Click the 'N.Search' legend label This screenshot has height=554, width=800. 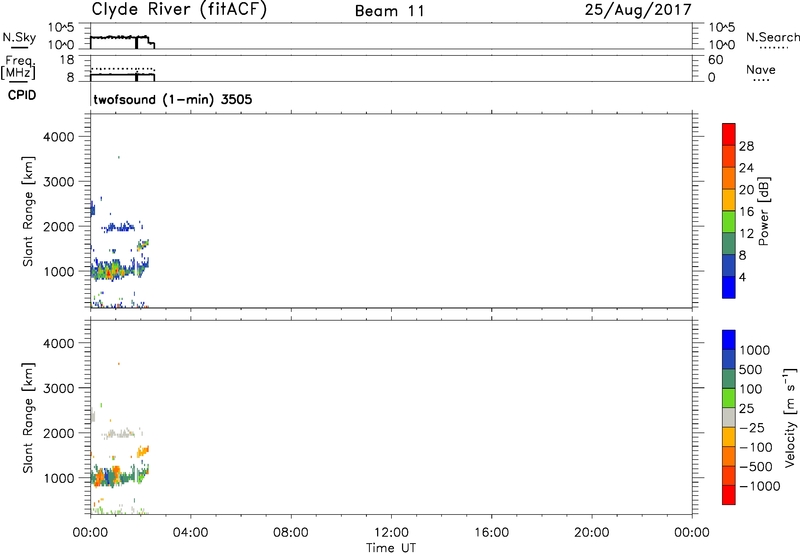pyautogui.click(x=772, y=37)
